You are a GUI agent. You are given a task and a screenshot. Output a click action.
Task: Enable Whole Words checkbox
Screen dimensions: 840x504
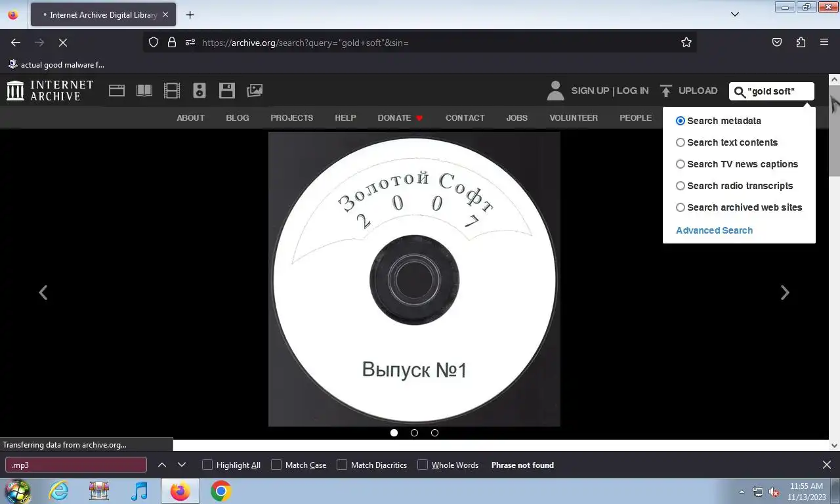coord(423,465)
